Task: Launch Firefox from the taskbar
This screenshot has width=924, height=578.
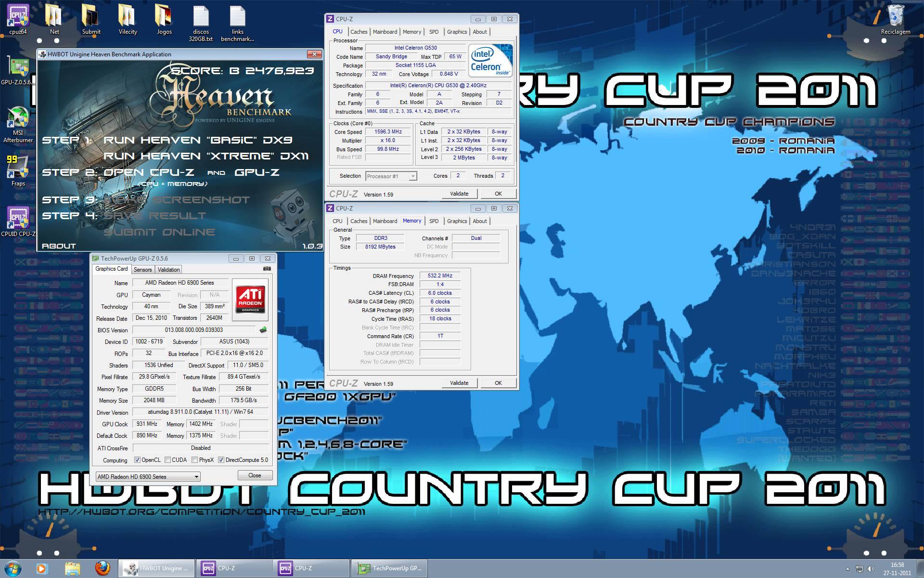Action: (x=102, y=569)
